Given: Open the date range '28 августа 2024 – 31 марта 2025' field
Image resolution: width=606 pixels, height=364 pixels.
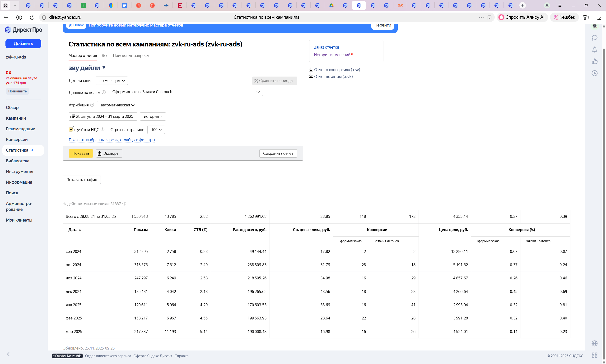Looking at the screenshot, I should click(x=103, y=116).
